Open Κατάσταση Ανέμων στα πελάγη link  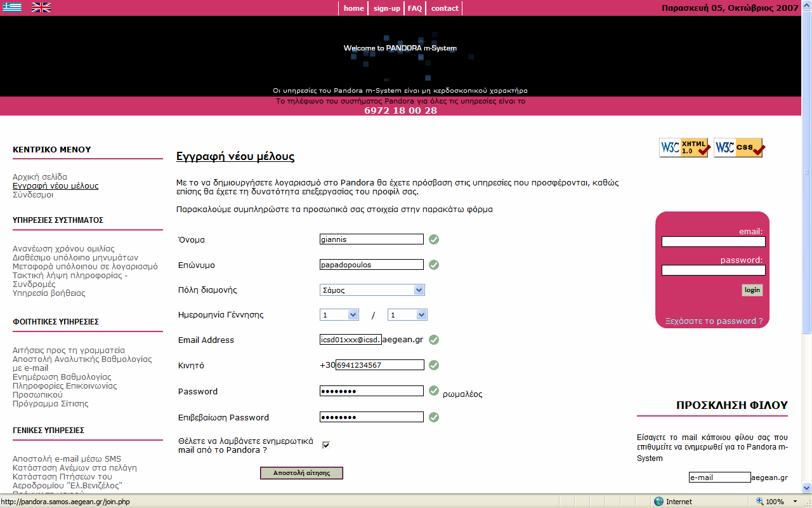pos(75,467)
